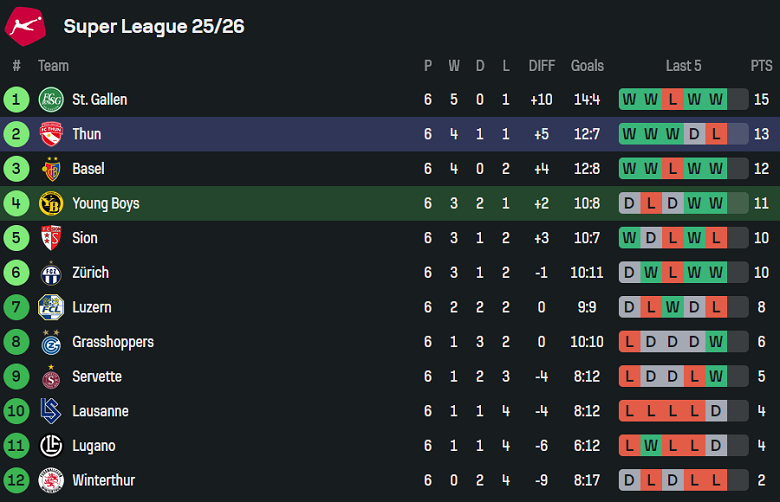Click the Sion club crest

51,238
